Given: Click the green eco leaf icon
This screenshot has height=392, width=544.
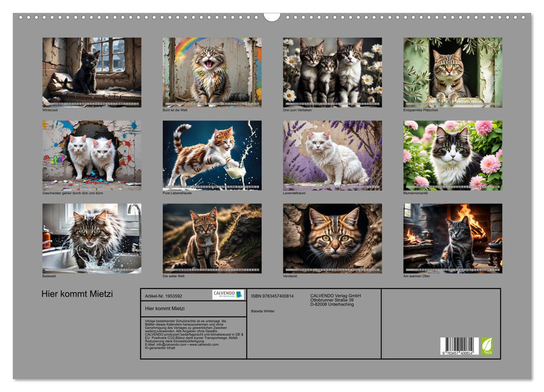Looking at the screenshot, I should (x=486, y=346).
